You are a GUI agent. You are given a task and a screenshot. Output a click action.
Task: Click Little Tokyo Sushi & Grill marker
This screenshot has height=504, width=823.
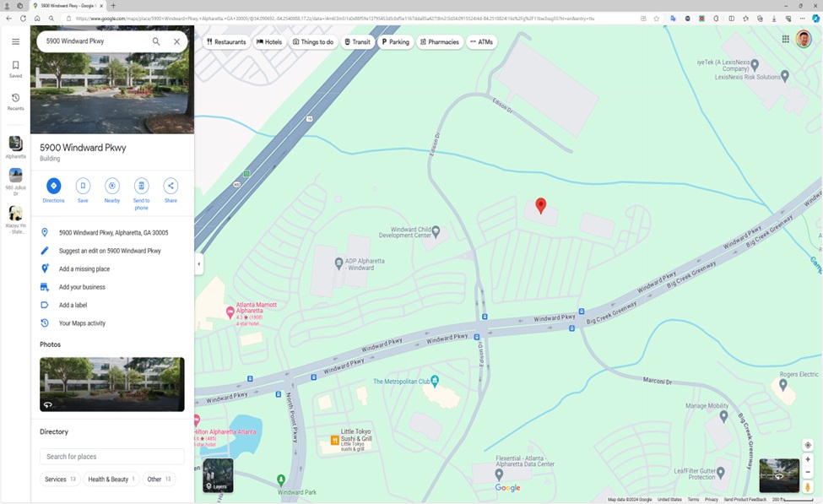pos(334,440)
